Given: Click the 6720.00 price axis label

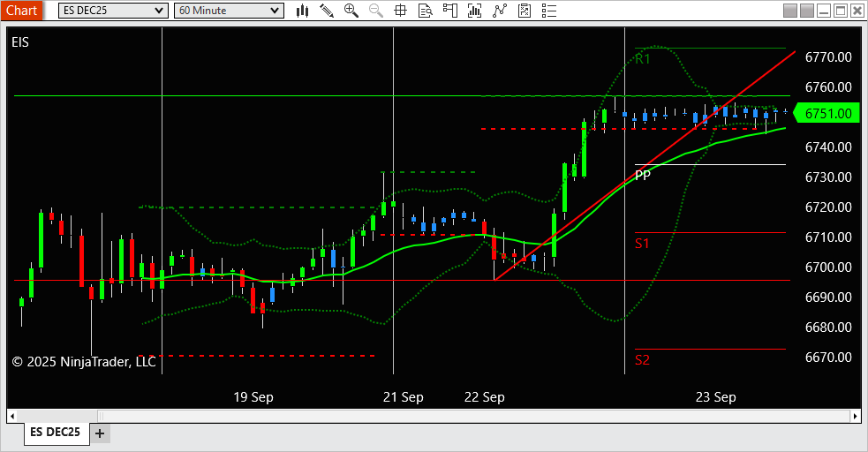Looking at the screenshot, I should [x=828, y=207].
